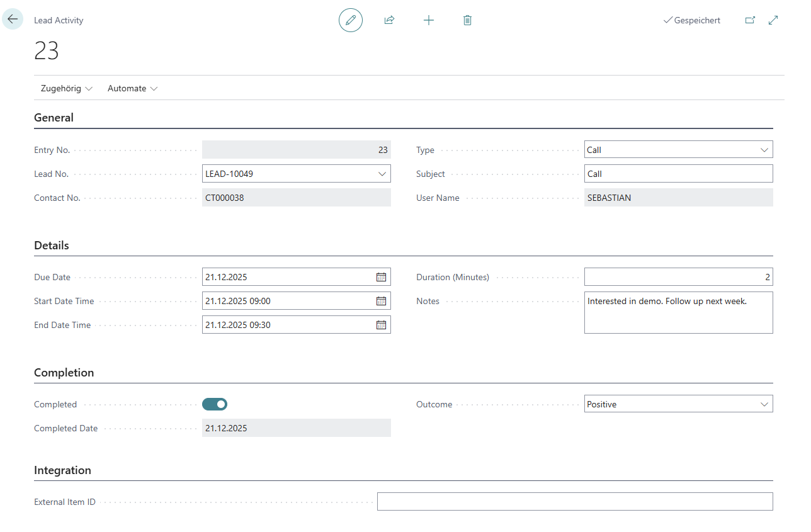Click the back arrow button

click(13, 20)
